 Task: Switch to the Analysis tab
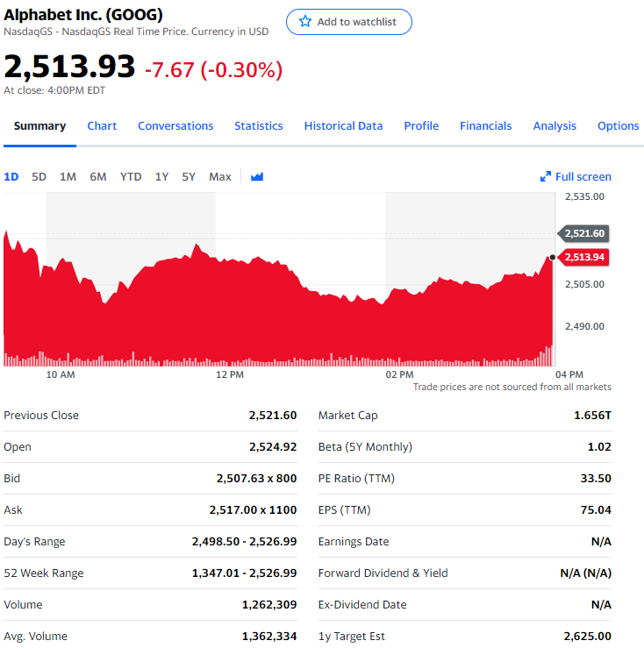(x=555, y=125)
